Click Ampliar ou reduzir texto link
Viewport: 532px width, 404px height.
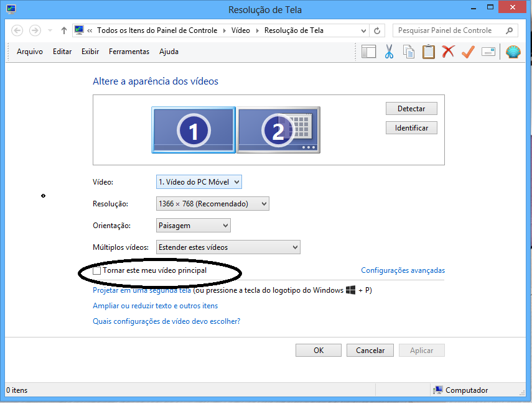[x=156, y=306]
